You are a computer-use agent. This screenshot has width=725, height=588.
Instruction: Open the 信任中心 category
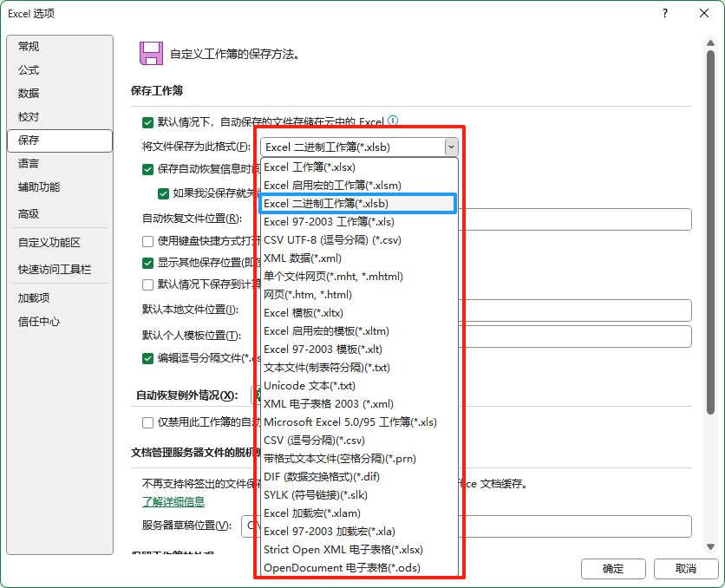click(60, 322)
